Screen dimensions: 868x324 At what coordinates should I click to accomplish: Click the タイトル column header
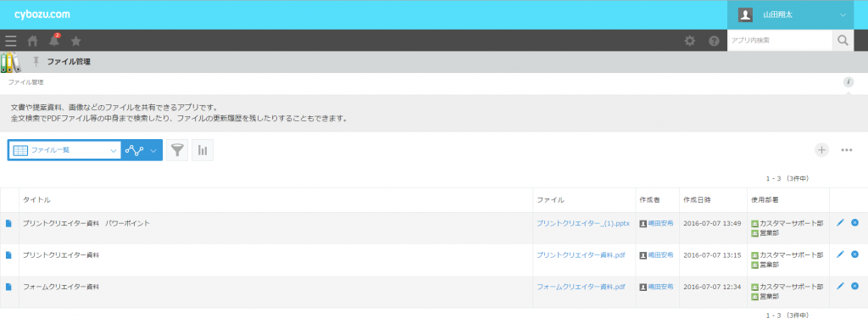click(36, 200)
